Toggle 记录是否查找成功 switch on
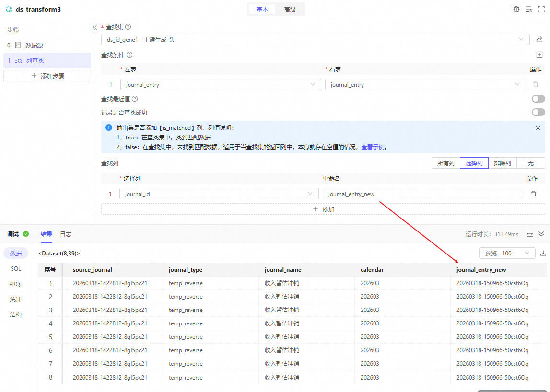The width and height of the screenshot is (550, 392). click(x=538, y=112)
